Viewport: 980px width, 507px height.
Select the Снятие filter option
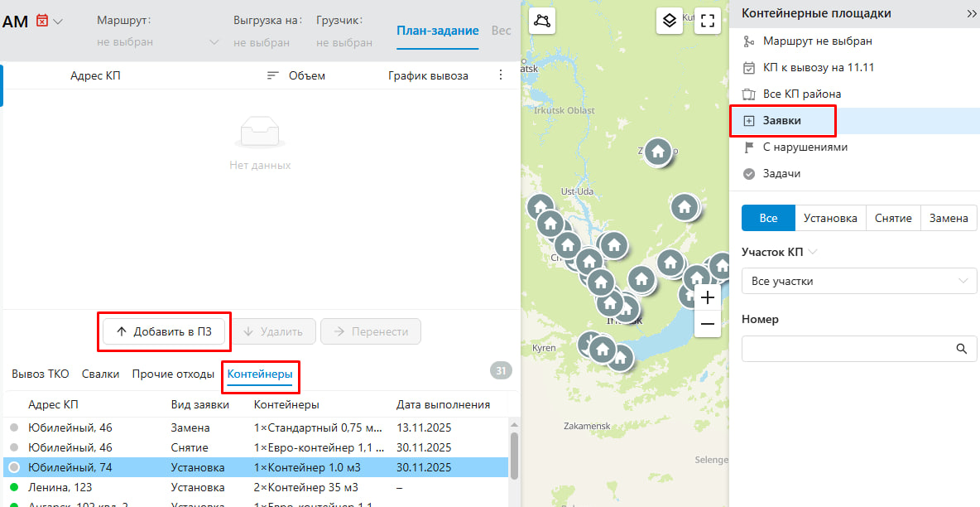click(893, 218)
